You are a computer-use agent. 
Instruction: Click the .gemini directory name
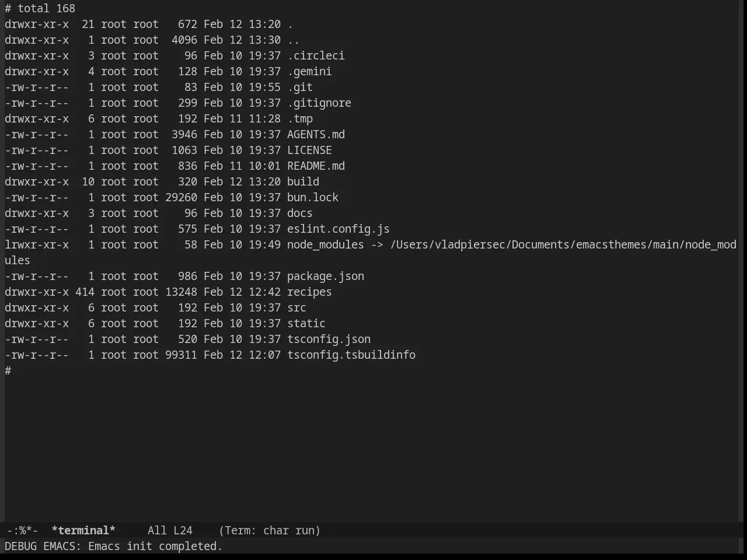click(309, 71)
